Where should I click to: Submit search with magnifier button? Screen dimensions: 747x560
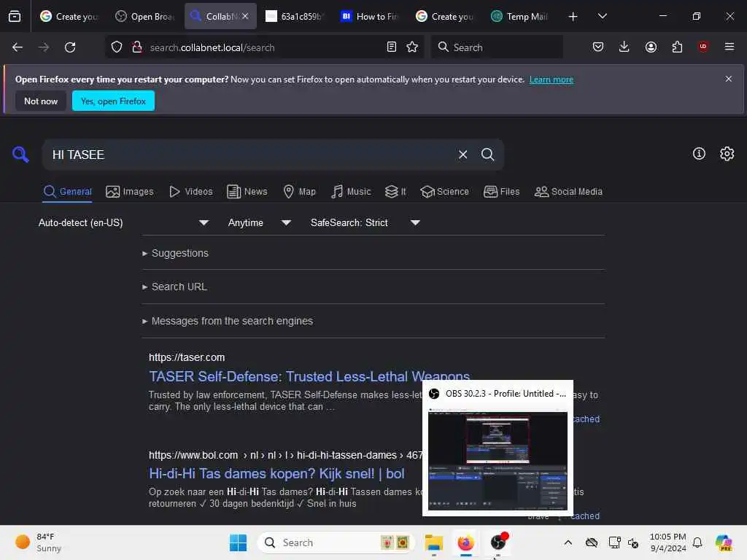pyautogui.click(x=488, y=155)
